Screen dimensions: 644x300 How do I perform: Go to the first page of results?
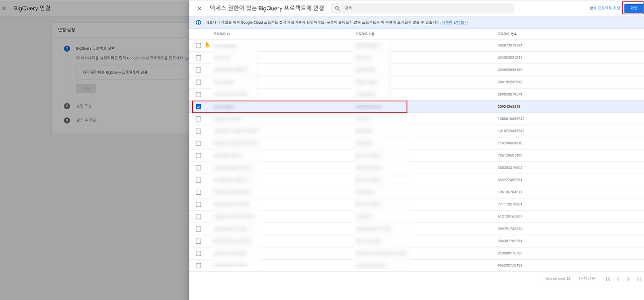pos(608,279)
